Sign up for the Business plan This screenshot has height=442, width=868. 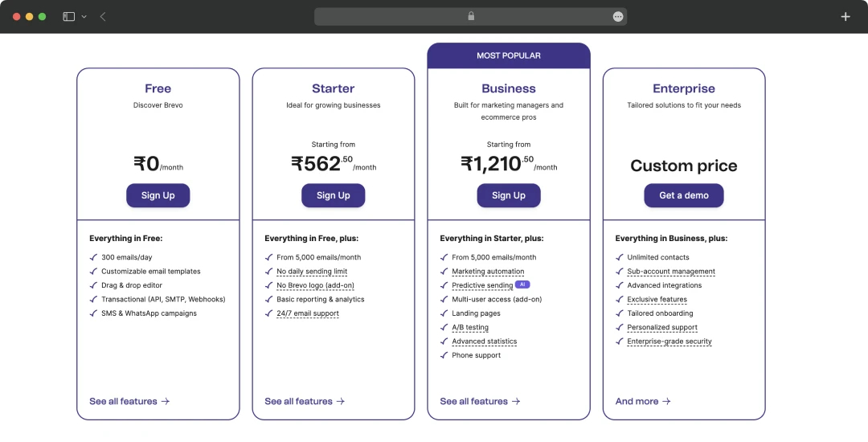pyautogui.click(x=509, y=195)
